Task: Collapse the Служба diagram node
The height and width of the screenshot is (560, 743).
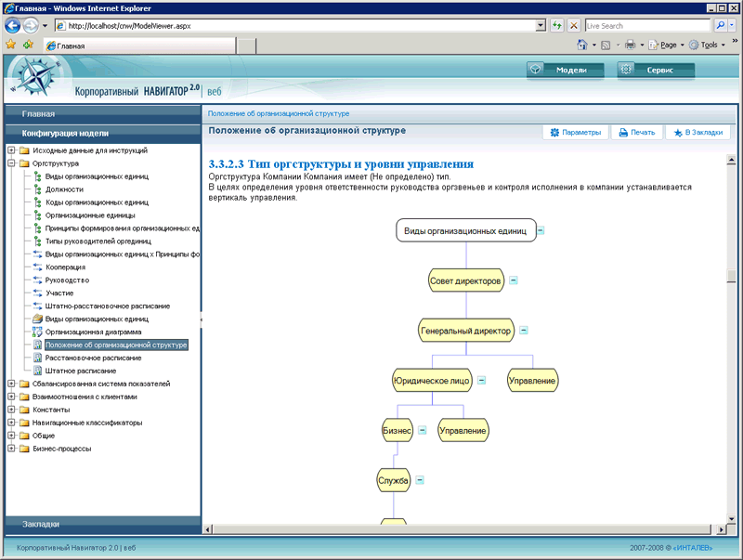Action: coord(420,480)
